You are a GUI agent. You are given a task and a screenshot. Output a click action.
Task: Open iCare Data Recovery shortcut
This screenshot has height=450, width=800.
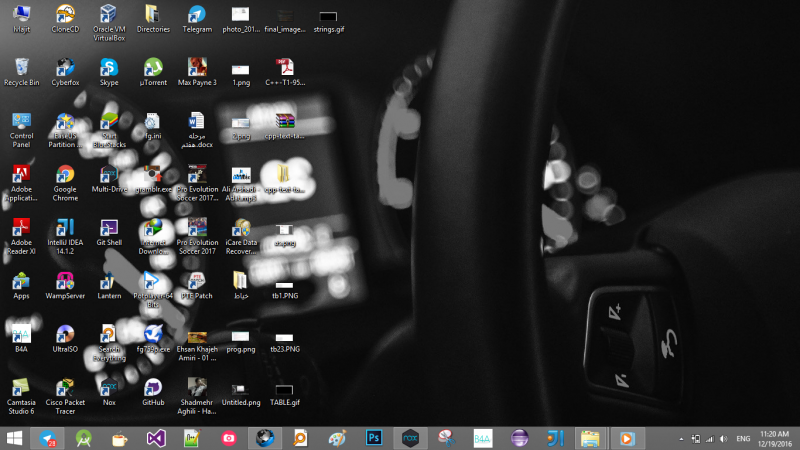(241, 237)
